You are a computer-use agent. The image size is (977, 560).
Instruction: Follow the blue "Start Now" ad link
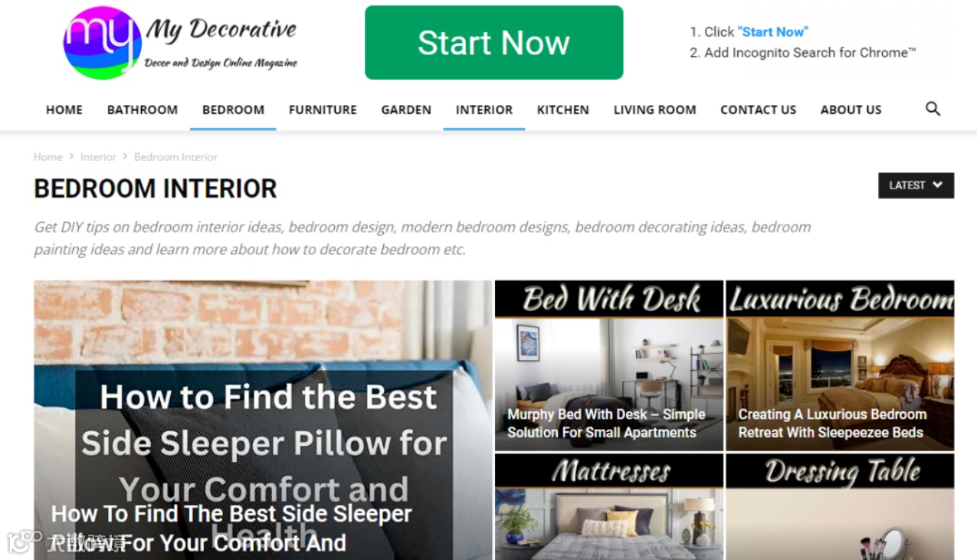(x=772, y=31)
